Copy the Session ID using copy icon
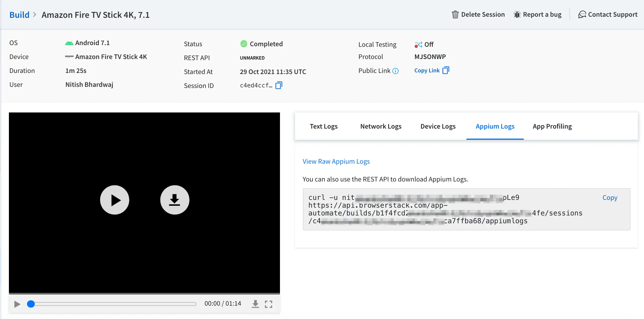The width and height of the screenshot is (644, 319). click(279, 85)
